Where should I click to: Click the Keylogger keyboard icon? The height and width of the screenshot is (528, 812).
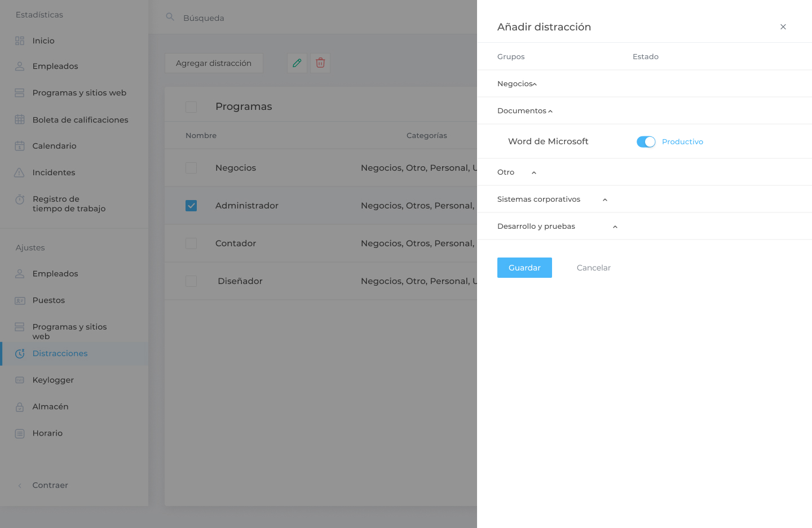coord(20,380)
